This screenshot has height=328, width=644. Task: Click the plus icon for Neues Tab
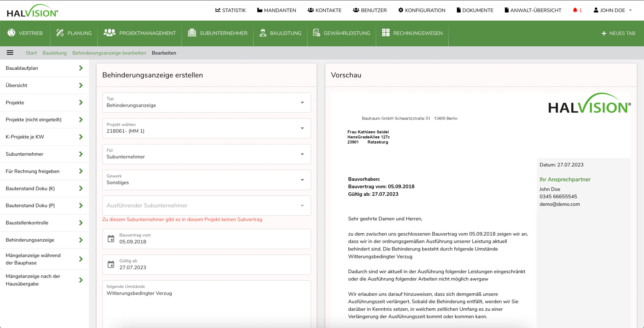coord(604,33)
